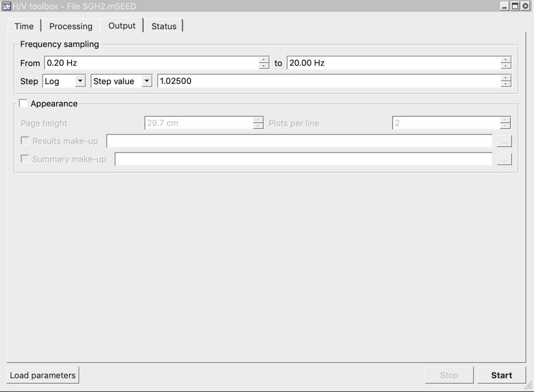Enable the Appearance checkbox

click(24, 103)
